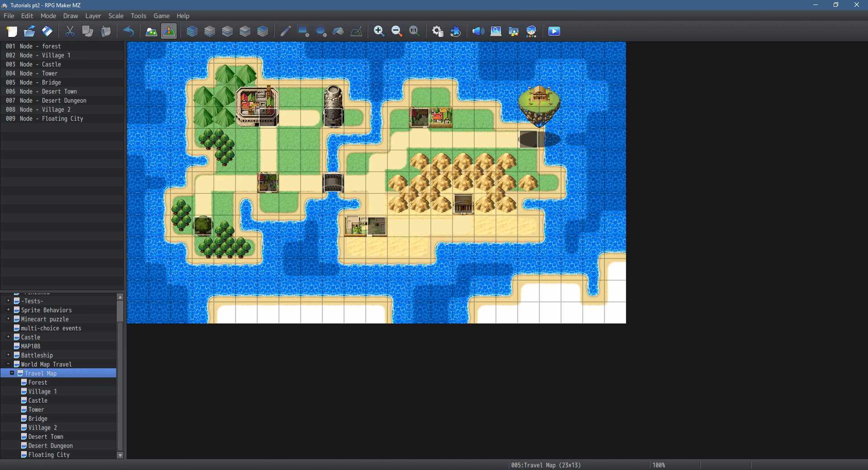The image size is (868, 470).
Task: Expand the Battleship map folder
Action: [8, 355]
